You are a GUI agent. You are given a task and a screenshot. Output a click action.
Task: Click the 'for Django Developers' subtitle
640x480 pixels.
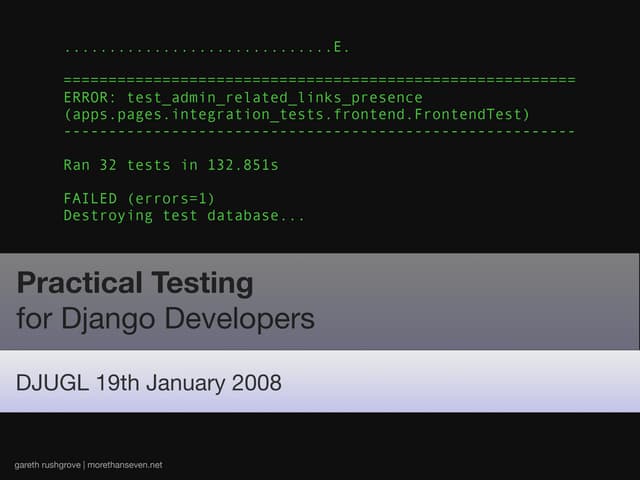pyautogui.click(x=165, y=320)
